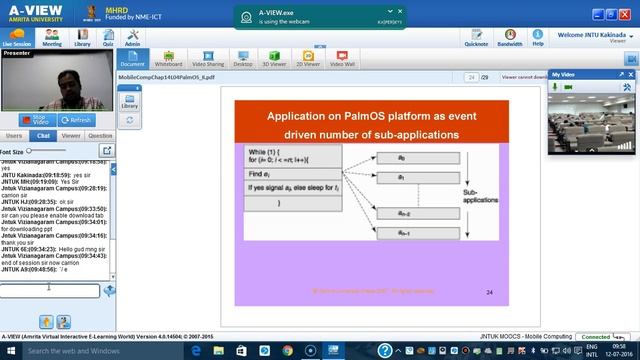Open File Explorer from taskbar
The image size is (640, 360).
pyautogui.click(x=219, y=351)
